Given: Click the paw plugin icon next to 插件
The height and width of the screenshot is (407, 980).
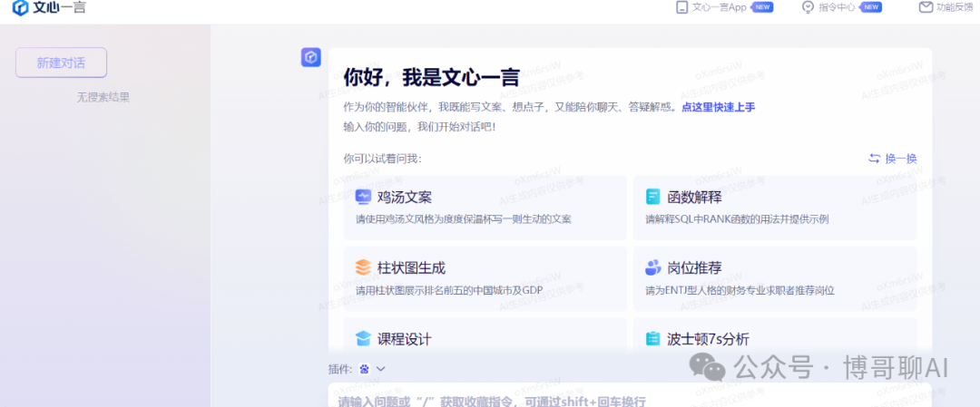Looking at the screenshot, I should pos(365,369).
